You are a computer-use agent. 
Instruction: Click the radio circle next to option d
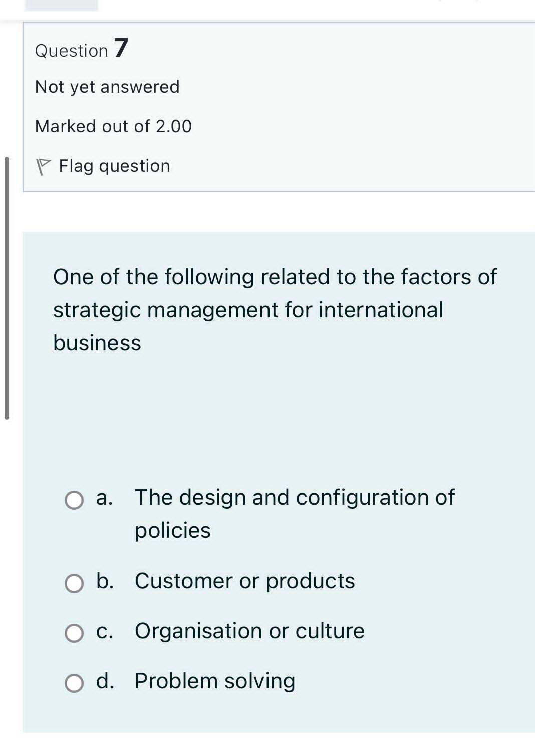click(x=73, y=682)
